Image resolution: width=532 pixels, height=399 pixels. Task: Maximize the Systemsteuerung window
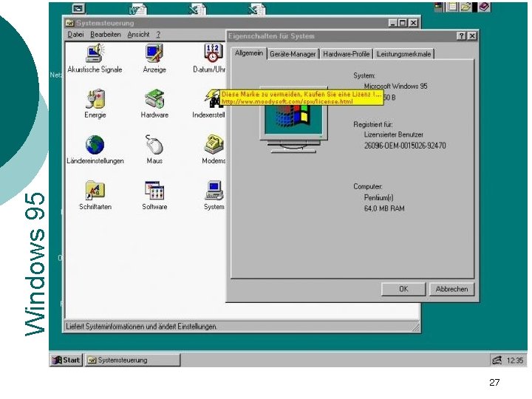[x=403, y=23]
